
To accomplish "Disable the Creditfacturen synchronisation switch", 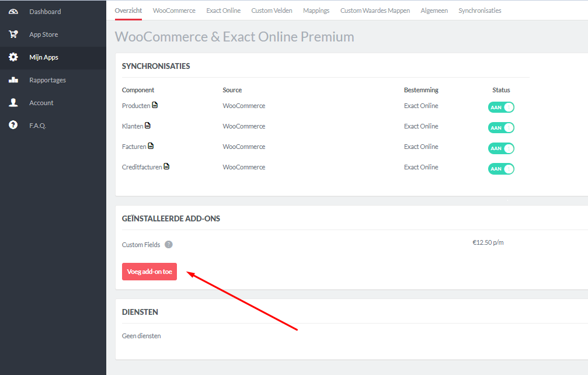I will point(501,169).
